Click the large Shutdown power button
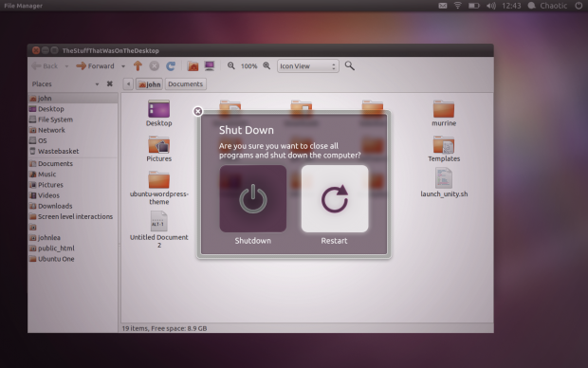The width and height of the screenshot is (588, 368). point(253,199)
